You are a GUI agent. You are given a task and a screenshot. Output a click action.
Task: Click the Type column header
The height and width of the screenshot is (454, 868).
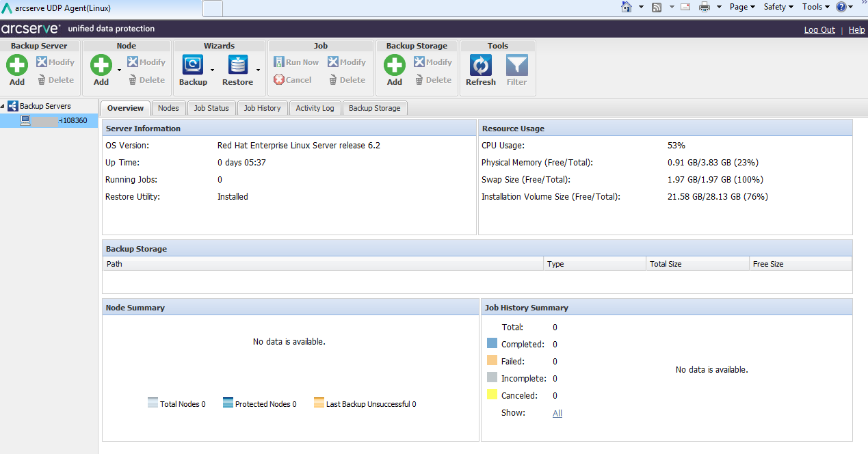(595, 264)
